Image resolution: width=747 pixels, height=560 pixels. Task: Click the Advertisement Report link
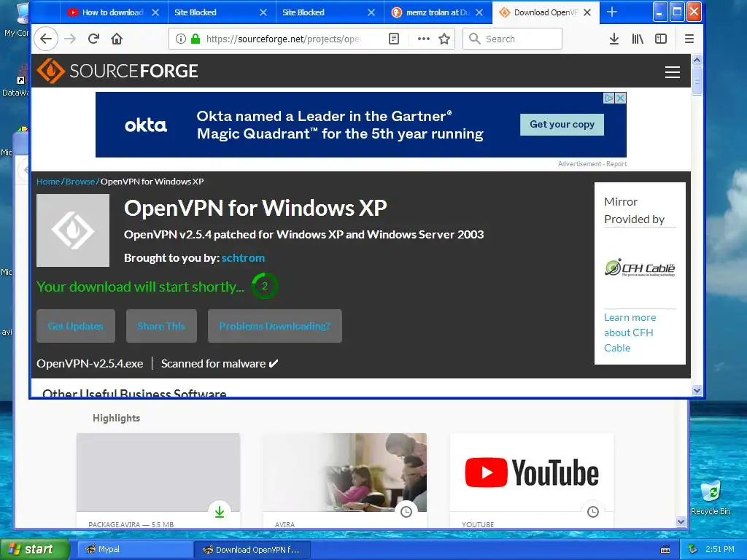tap(592, 164)
